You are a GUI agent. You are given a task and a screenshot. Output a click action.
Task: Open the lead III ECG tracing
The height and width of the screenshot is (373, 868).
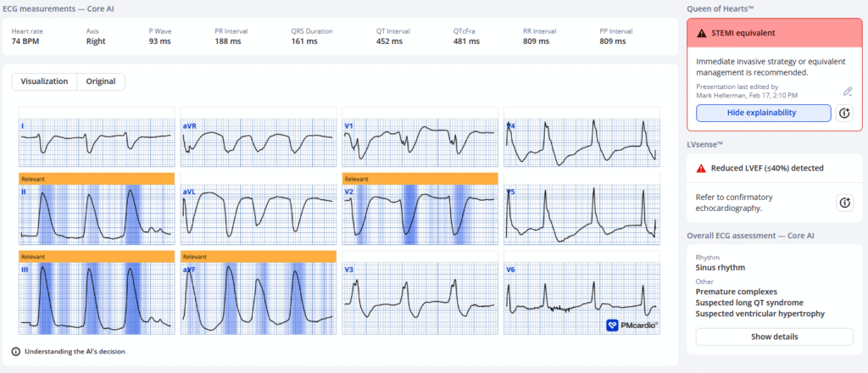[96, 298]
